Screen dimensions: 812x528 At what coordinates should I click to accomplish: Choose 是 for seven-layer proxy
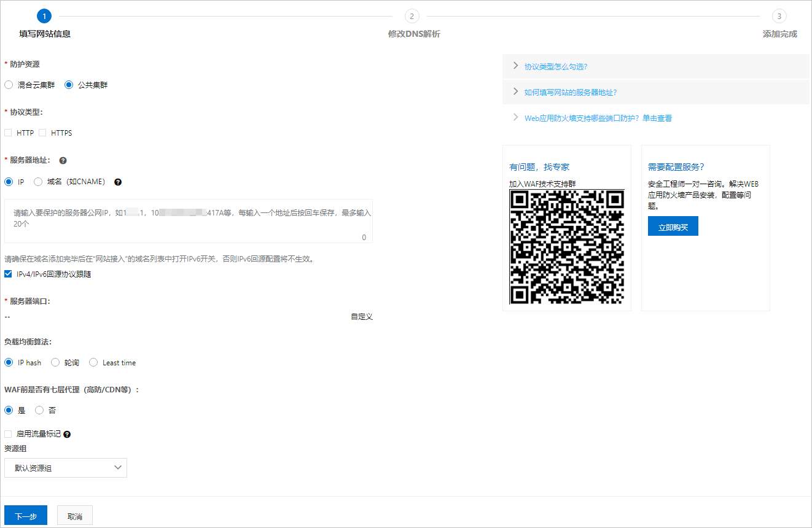[x=9, y=410]
